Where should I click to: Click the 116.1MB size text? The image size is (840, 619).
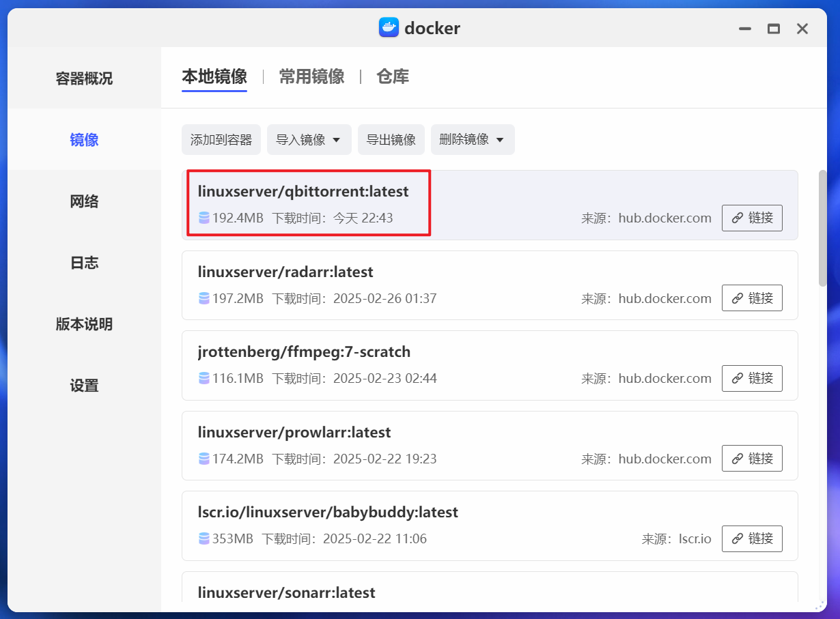(238, 378)
